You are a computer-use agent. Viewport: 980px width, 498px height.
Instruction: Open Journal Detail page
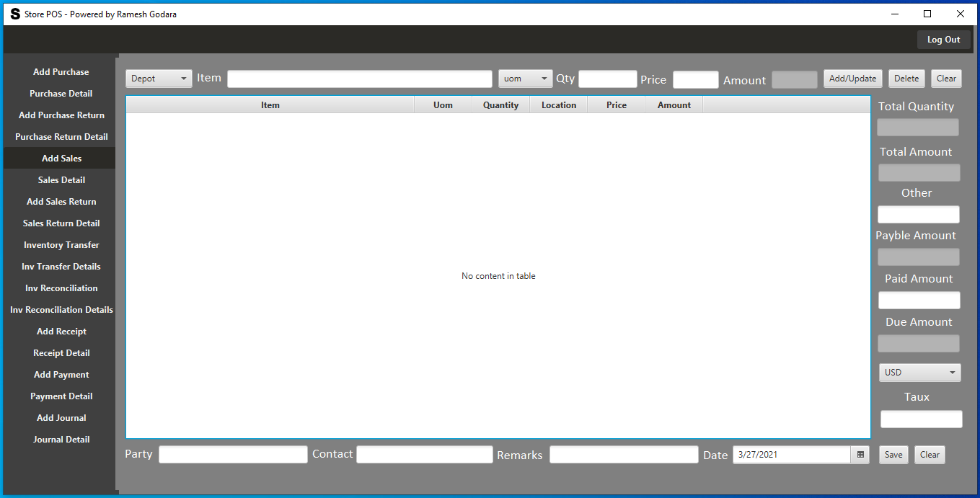point(61,440)
